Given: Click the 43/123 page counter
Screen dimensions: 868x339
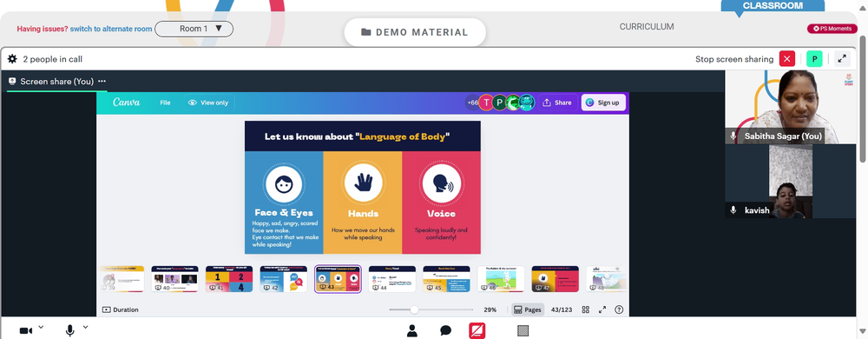Looking at the screenshot, I should point(562,309).
